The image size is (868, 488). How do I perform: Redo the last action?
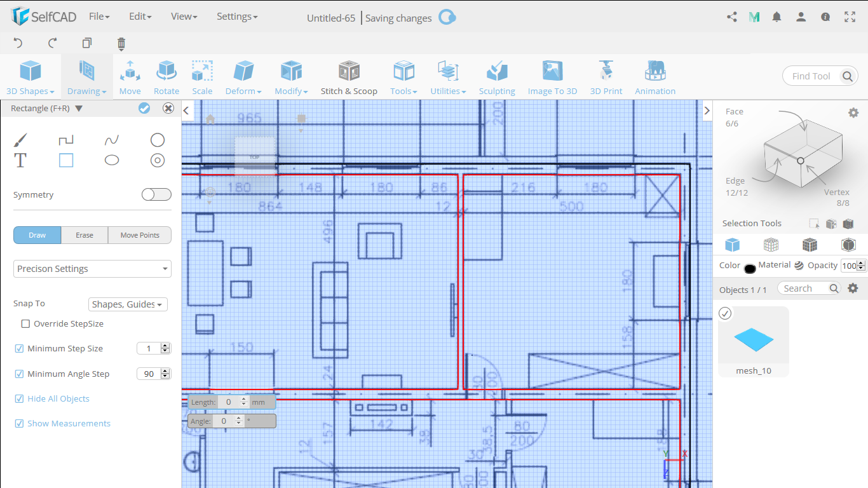click(53, 43)
